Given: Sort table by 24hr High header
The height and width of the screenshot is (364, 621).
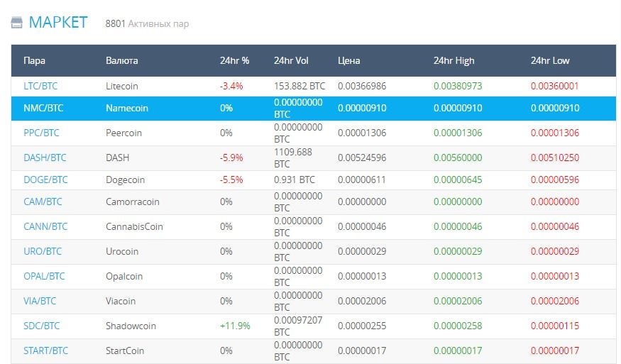Looking at the screenshot, I should [454, 60].
